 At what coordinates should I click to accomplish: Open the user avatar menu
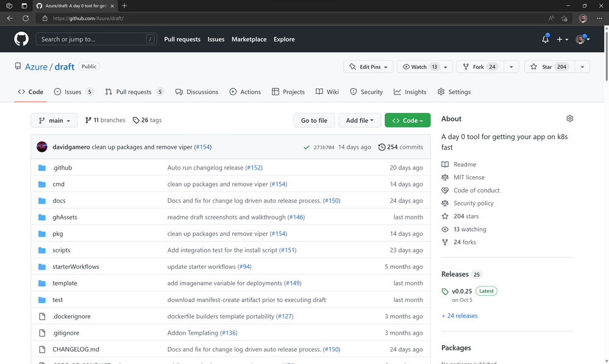[583, 39]
